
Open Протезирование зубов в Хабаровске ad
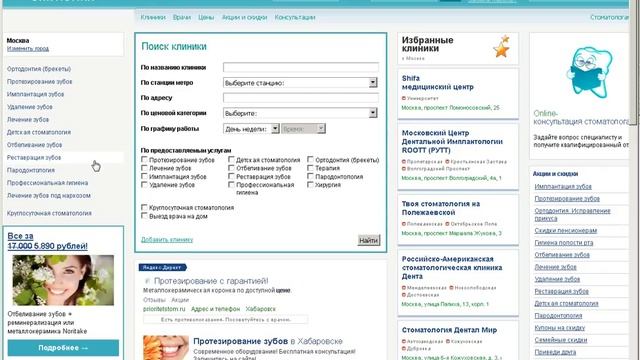click(268, 341)
